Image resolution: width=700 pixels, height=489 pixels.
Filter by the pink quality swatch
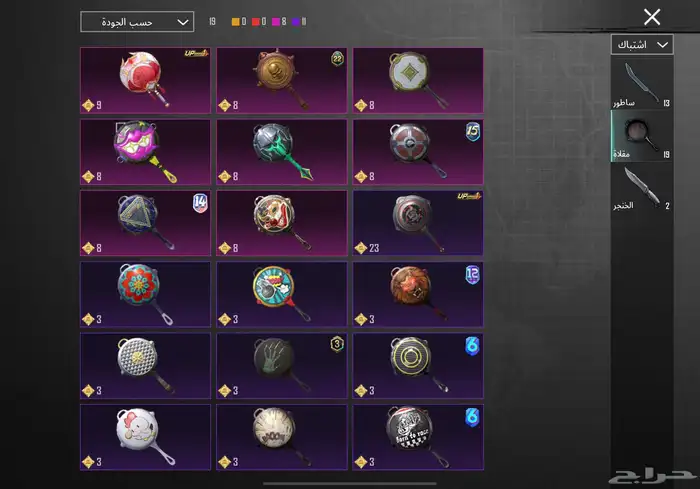[276, 22]
